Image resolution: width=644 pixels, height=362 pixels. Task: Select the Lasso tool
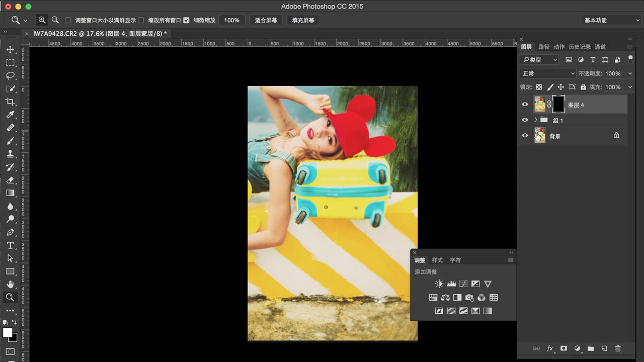click(x=10, y=75)
